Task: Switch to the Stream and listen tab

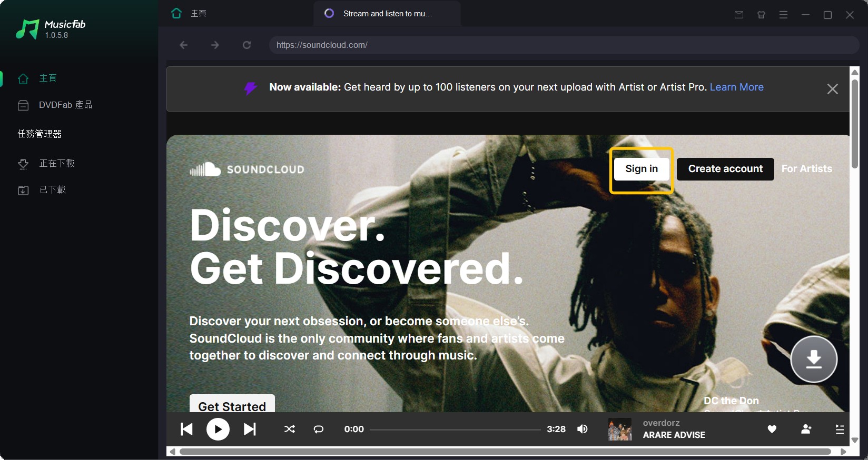Action: (x=387, y=13)
